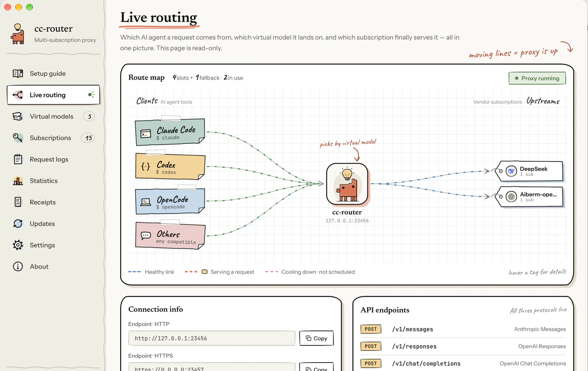Open the Statistics page
This screenshot has height=371, width=588.
tap(53, 181)
